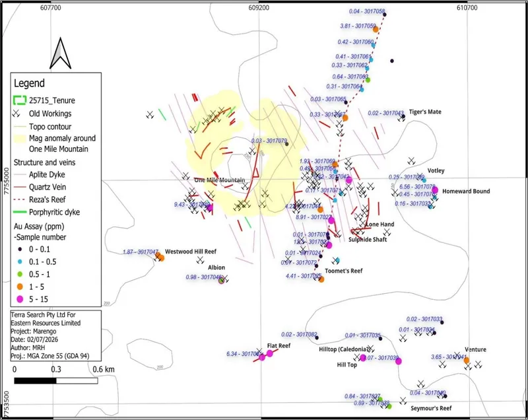Click the orange 1 - 5 legend dot

[x=20, y=287]
